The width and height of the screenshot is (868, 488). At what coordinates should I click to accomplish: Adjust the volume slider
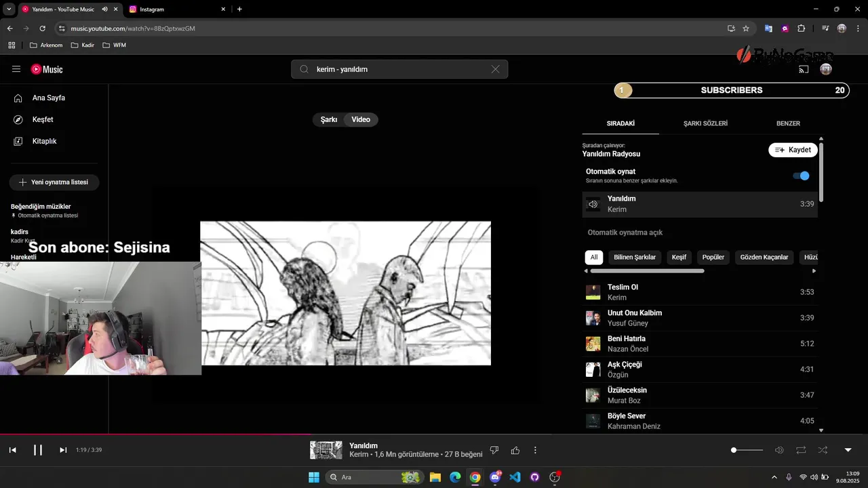point(747,450)
